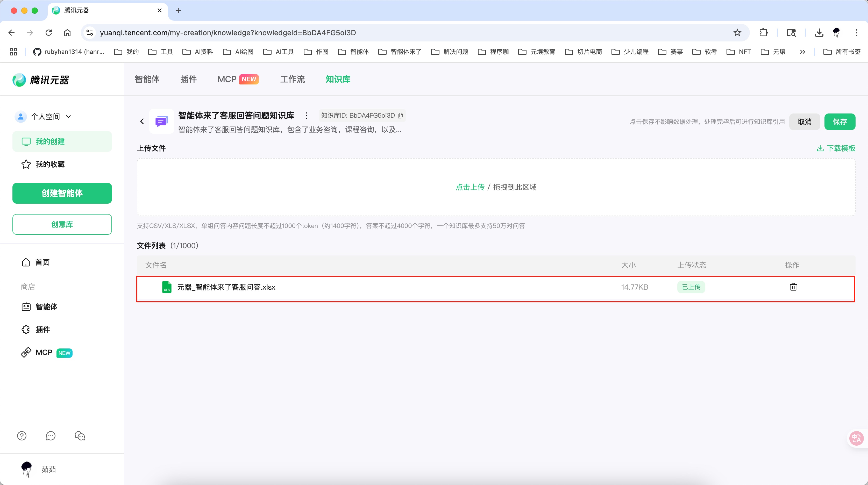
Task: Delete 元器_智能体来了客服问答.xlsx via trash icon
Action: click(793, 287)
